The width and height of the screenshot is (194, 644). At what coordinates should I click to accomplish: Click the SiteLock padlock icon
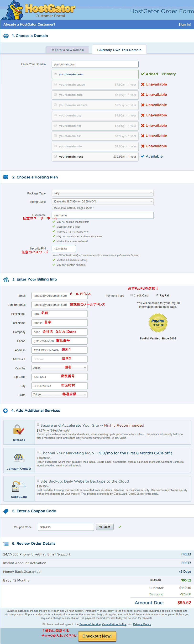click(x=19, y=430)
